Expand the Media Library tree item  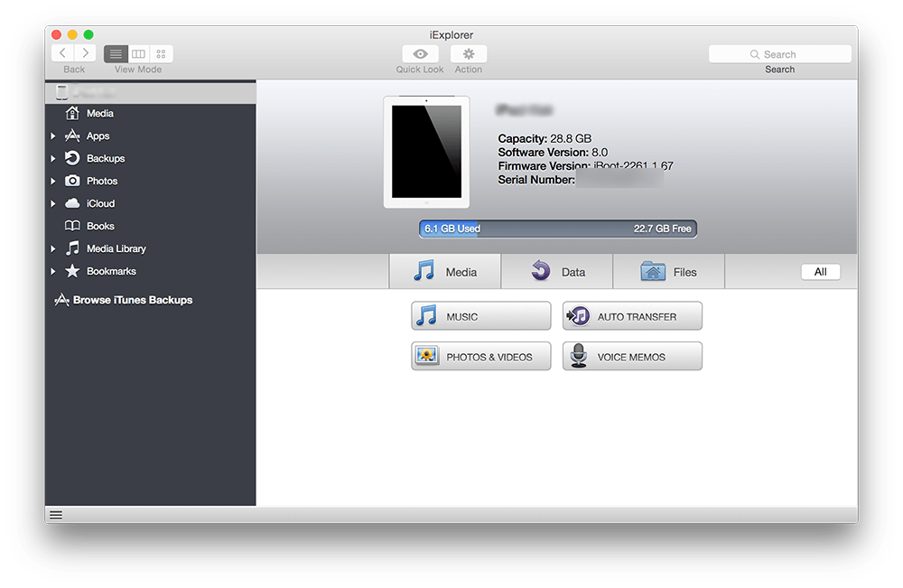53,248
